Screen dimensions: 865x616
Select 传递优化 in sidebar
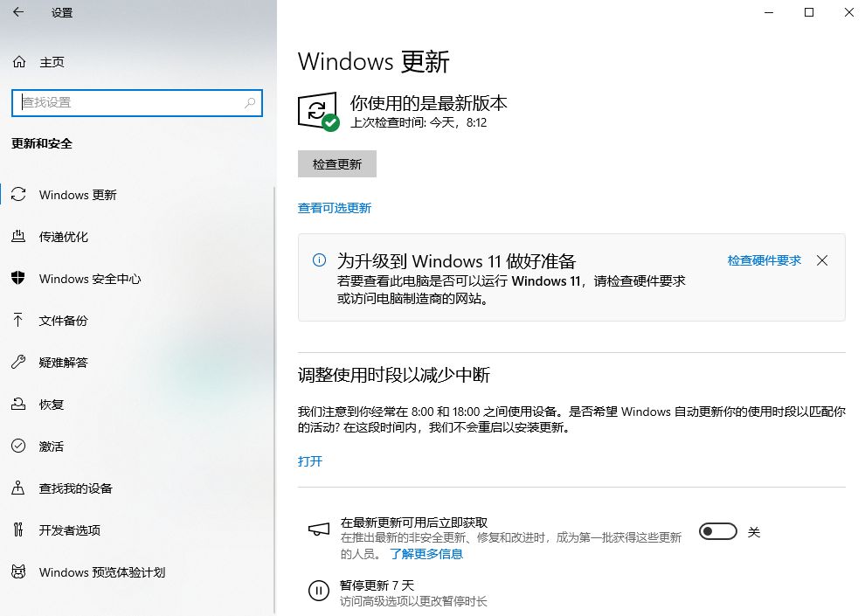pos(137,237)
